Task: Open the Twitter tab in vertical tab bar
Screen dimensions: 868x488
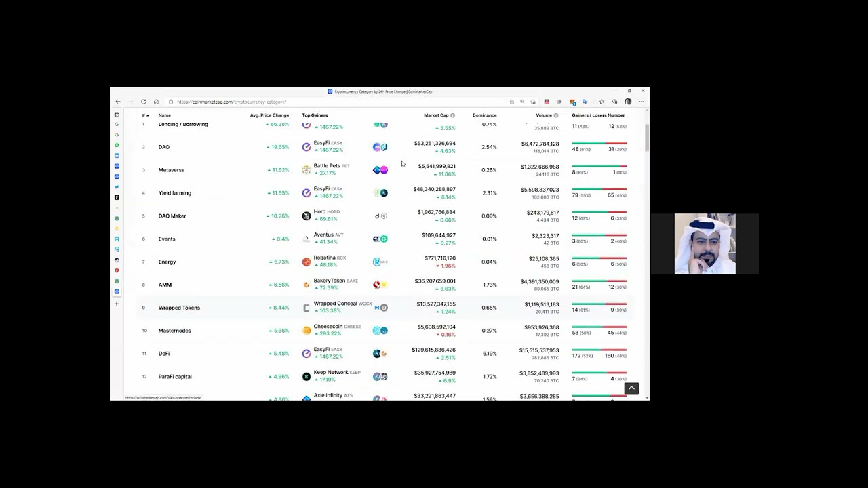Action: point(117,187)
